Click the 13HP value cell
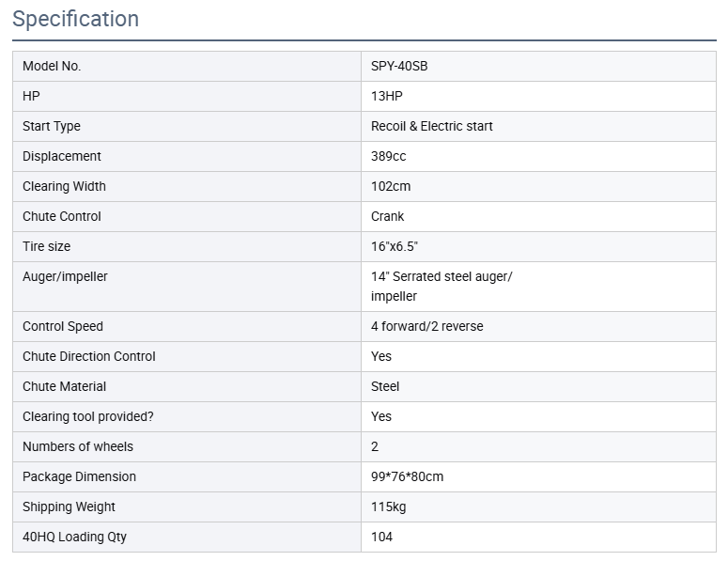This screenshot has width=728, height=561. tap(387, 96)
